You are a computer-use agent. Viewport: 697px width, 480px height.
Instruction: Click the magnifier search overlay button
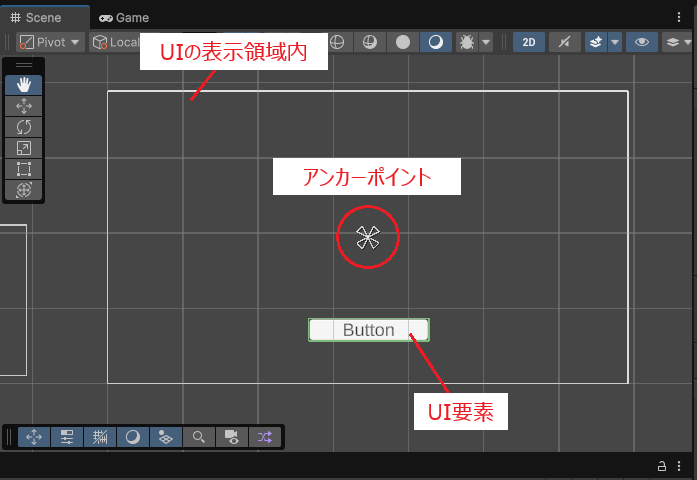coord(199,437)
